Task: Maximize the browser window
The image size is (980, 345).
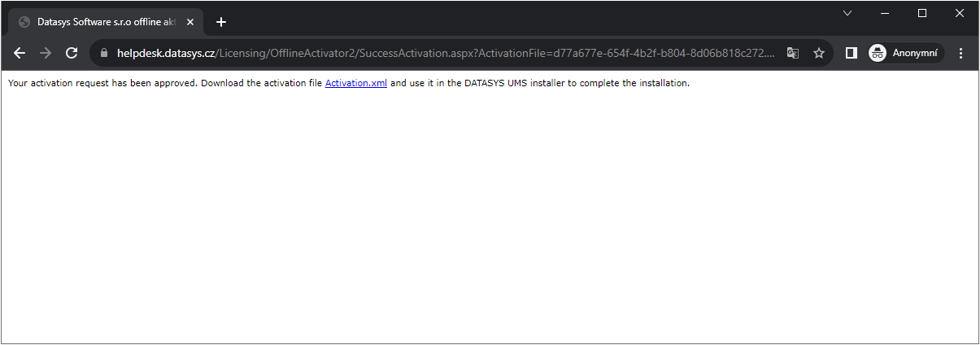Action: [x=922, y=13]
